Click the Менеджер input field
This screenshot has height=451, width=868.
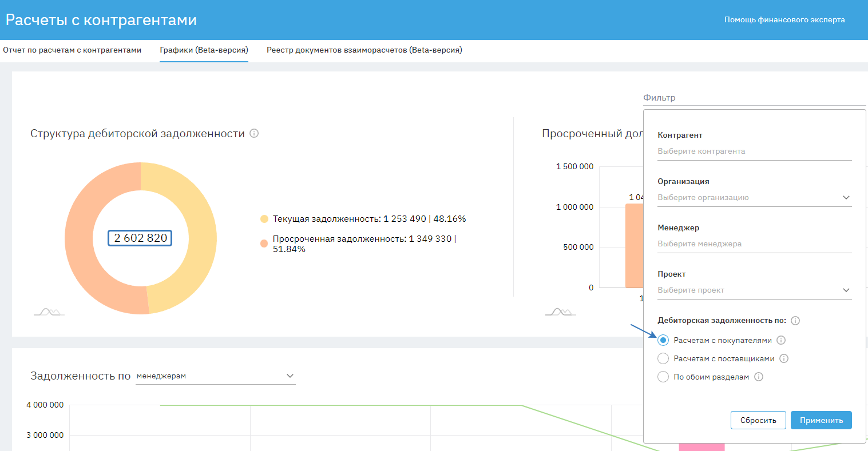pyautogui.click(x=755, y=244)
